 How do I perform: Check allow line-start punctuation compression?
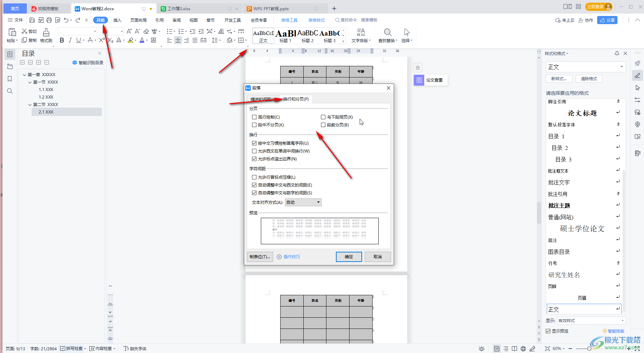tap(254, 177)
